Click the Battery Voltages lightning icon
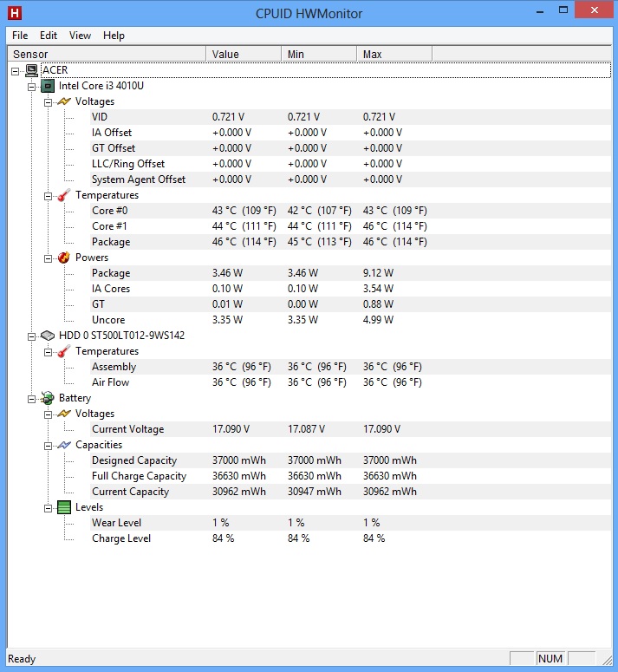 (64, 414)
